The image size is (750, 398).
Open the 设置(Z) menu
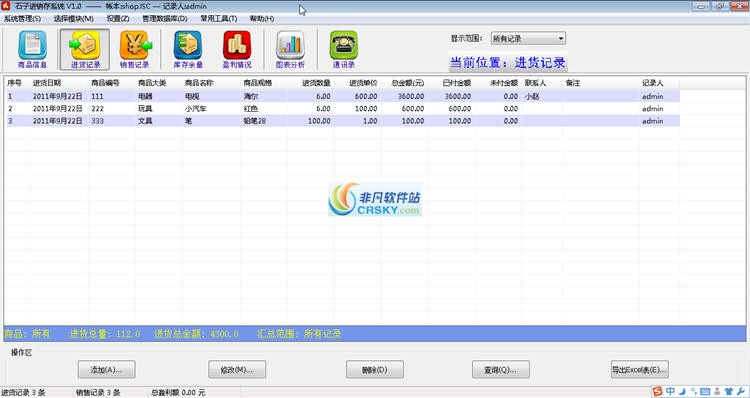click(x=118, y=19)
